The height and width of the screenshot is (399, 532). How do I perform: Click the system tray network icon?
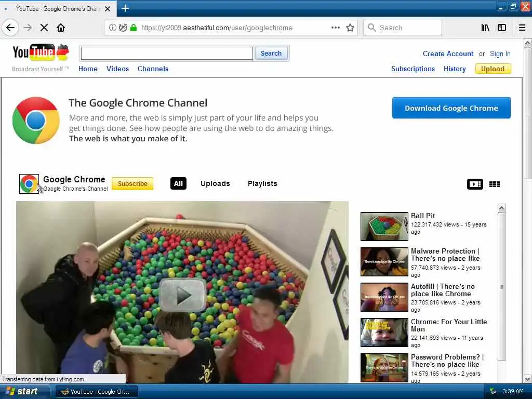pyautogui.click(x=493, y=392)
